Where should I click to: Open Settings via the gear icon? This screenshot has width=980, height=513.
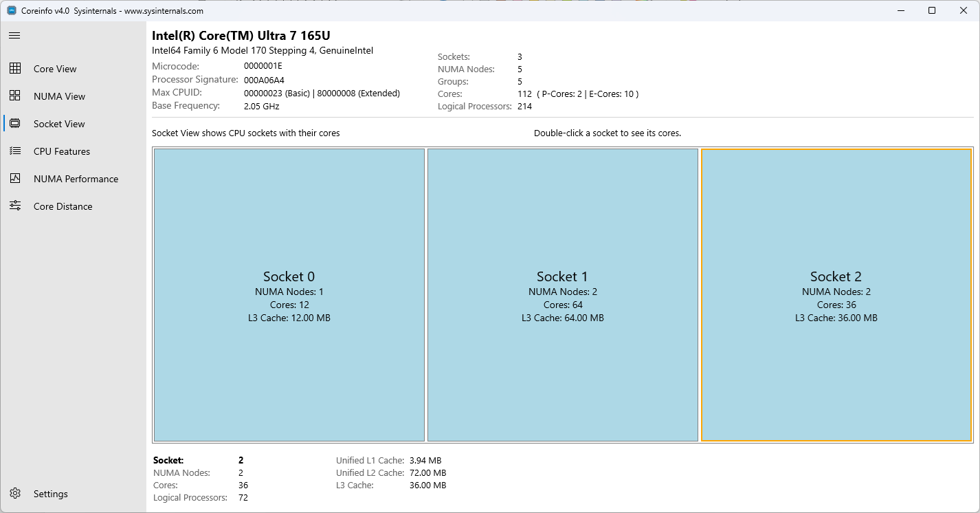tap(15, 493)
